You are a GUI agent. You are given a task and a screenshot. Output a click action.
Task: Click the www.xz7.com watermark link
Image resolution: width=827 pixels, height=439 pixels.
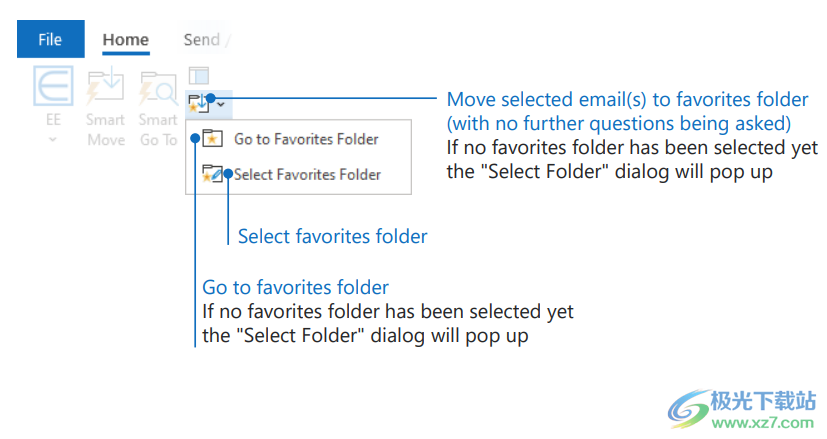[761, 422]
